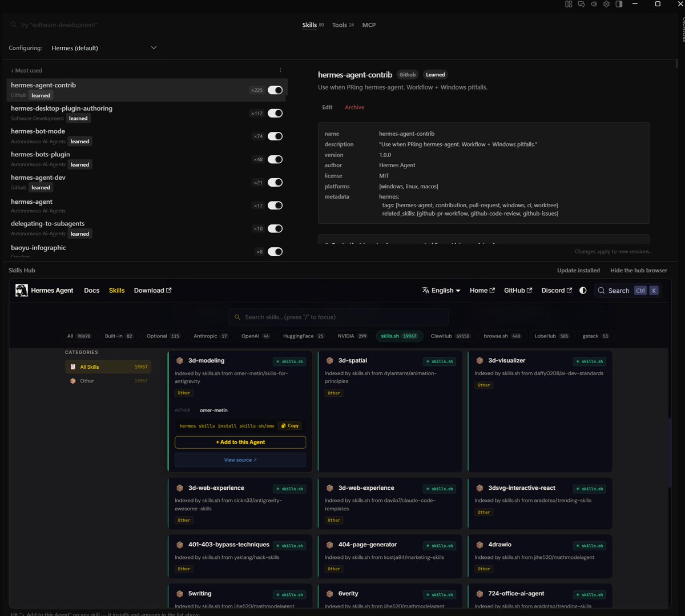The width and height of the screenshot is (685, 616).
Task: Click the cube icon on 4drawio card
Action: (479, 545)
